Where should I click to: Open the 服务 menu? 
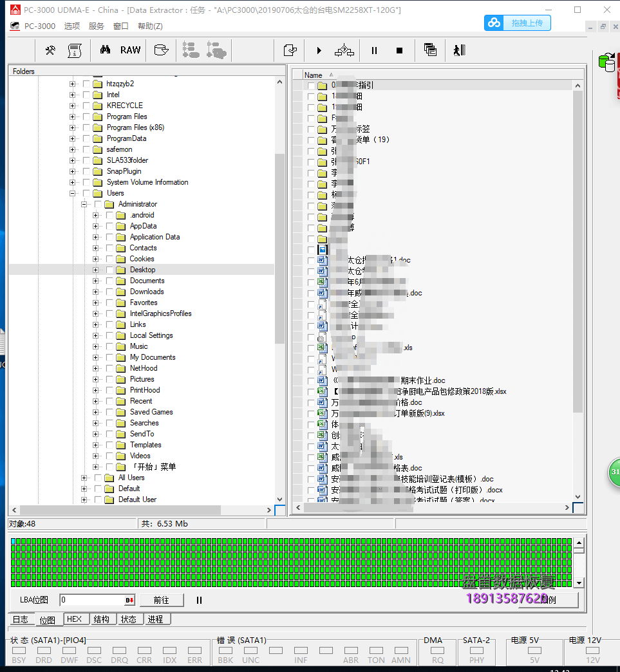coord(97,26)
